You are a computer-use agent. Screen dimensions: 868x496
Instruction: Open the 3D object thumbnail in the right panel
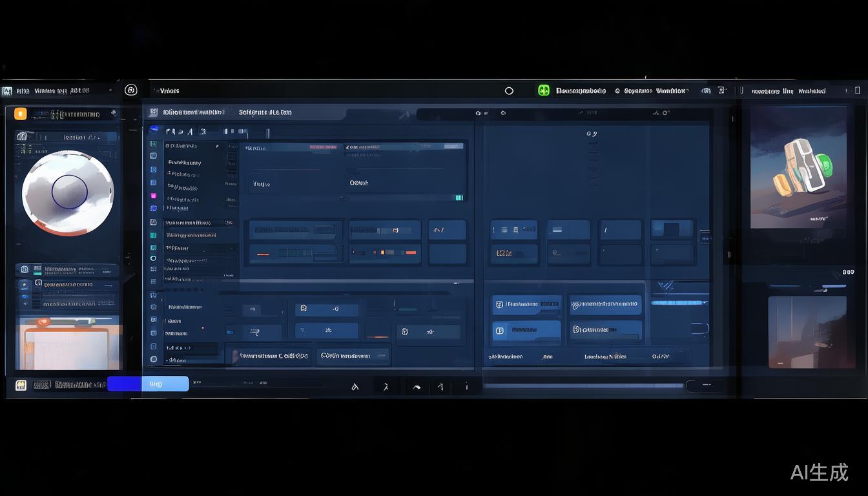point(798,167)
